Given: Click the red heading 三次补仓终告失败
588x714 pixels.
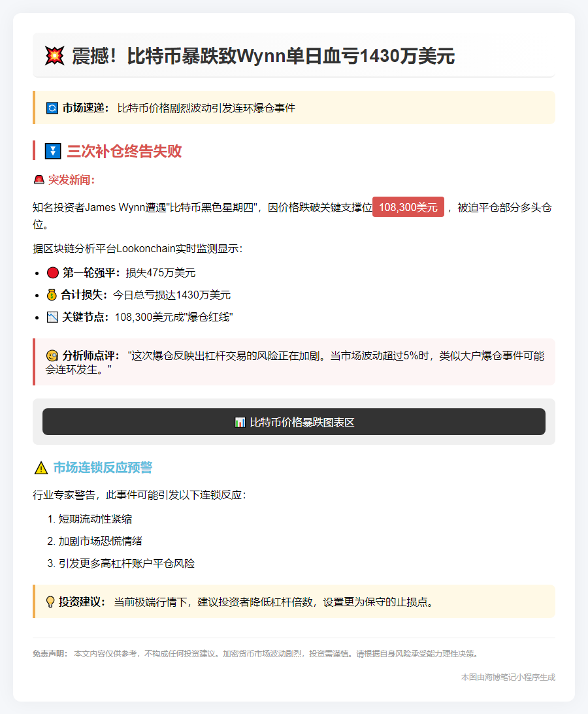Looking at the screenshot, I should 124,151.
